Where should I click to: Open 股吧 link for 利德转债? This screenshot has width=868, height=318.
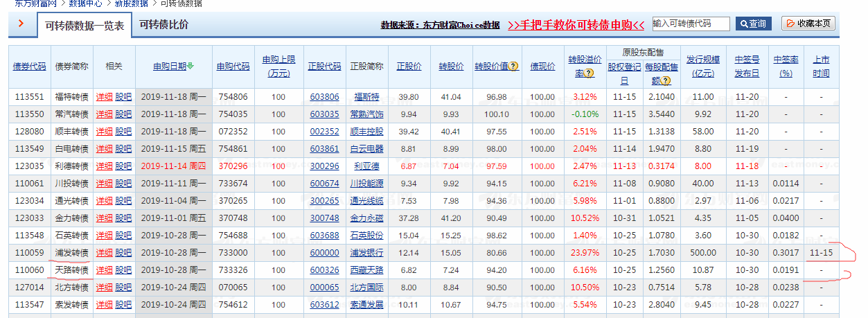[123, 166]
